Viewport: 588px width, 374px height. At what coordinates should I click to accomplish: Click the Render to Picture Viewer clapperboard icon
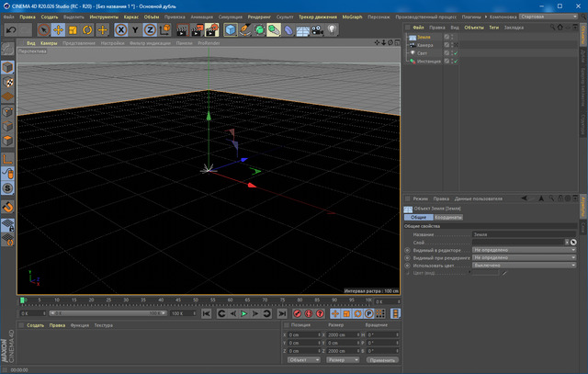click(x=196, y=30)
